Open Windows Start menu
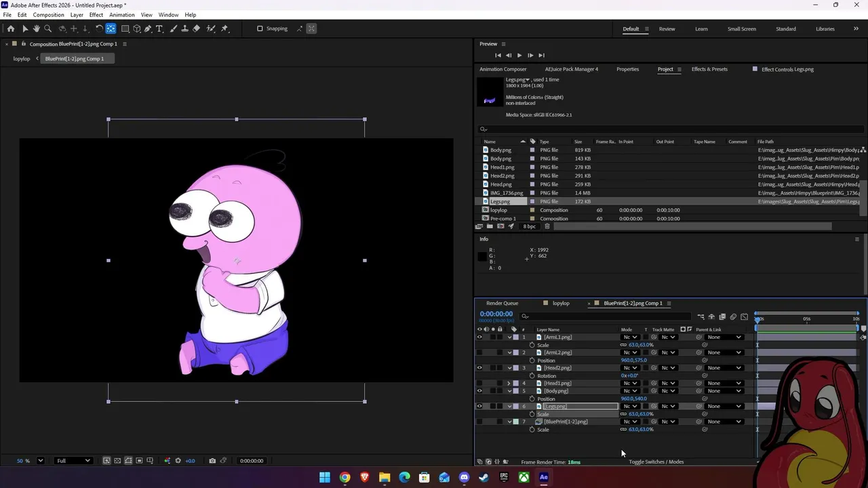The width and height of the screenshot is (868, 488). point(325,477)
